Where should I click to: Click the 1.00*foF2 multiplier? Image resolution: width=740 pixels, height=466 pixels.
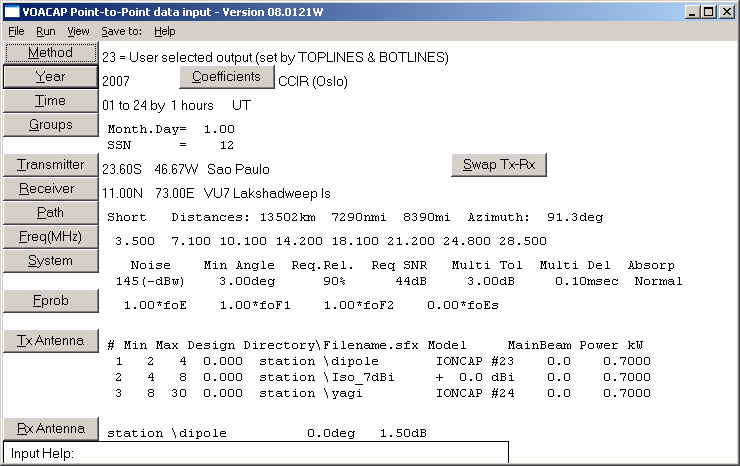359,305
